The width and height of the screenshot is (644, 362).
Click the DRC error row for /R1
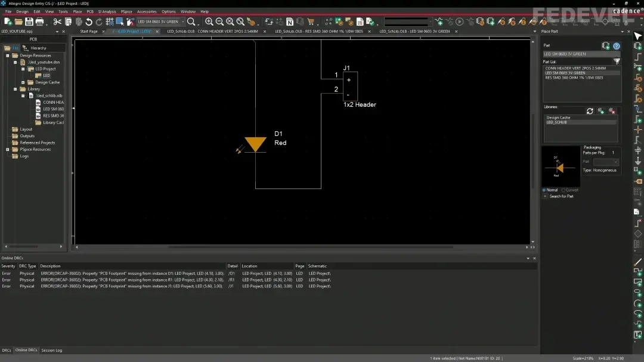tap(166, 280)
